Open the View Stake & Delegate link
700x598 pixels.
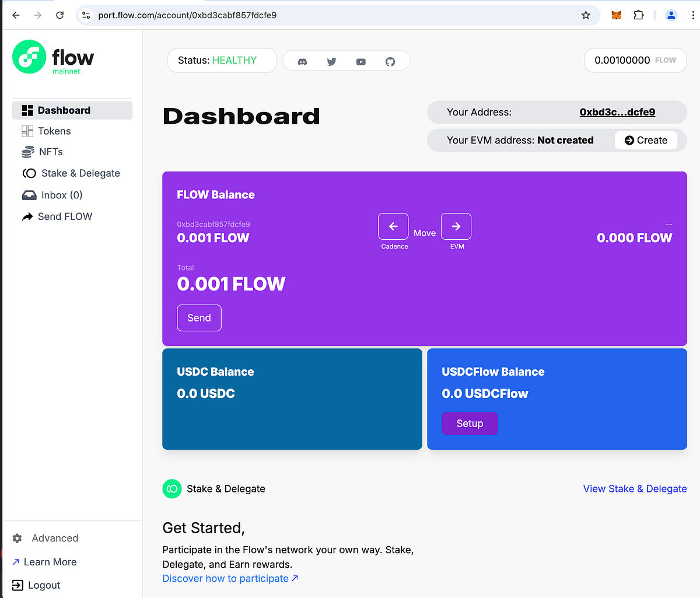pos(635,489)
